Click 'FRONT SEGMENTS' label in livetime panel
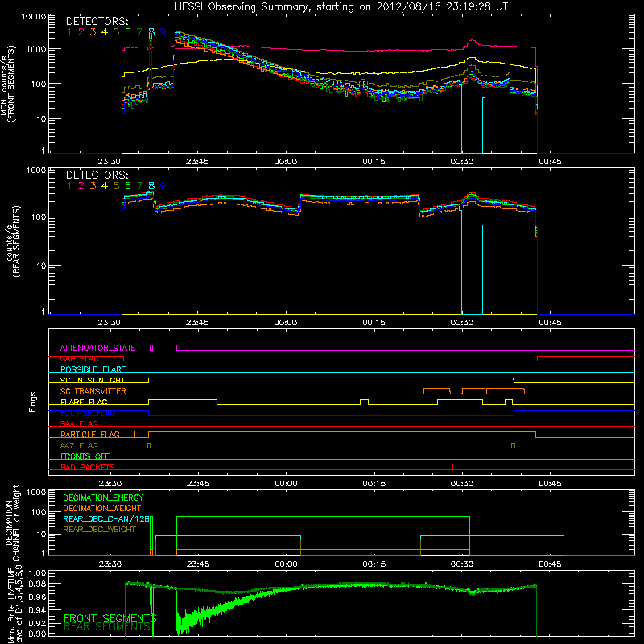This screenshot has height=644, width=644. click(x=110, y=618)
